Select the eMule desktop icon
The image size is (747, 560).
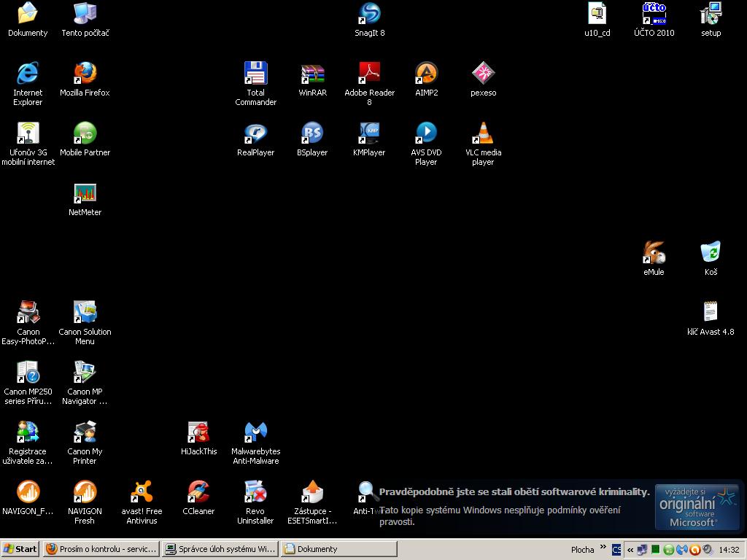654,252
